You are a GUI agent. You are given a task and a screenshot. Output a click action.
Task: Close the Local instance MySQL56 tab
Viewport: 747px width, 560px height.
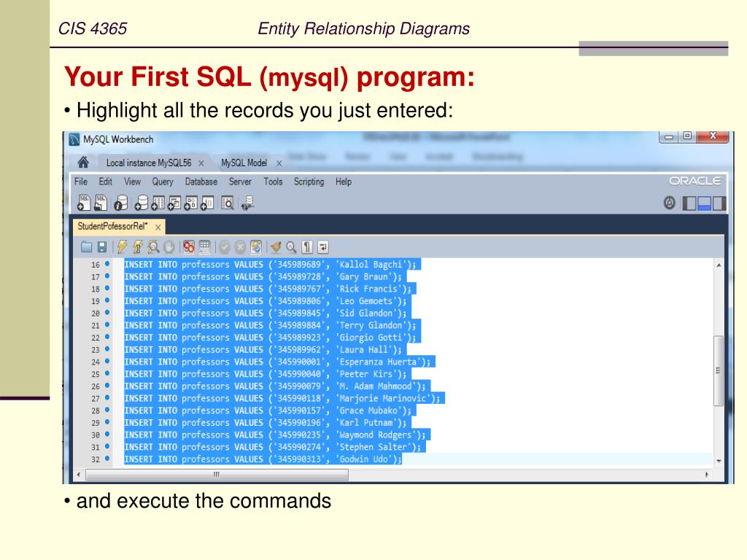point(201,163)
